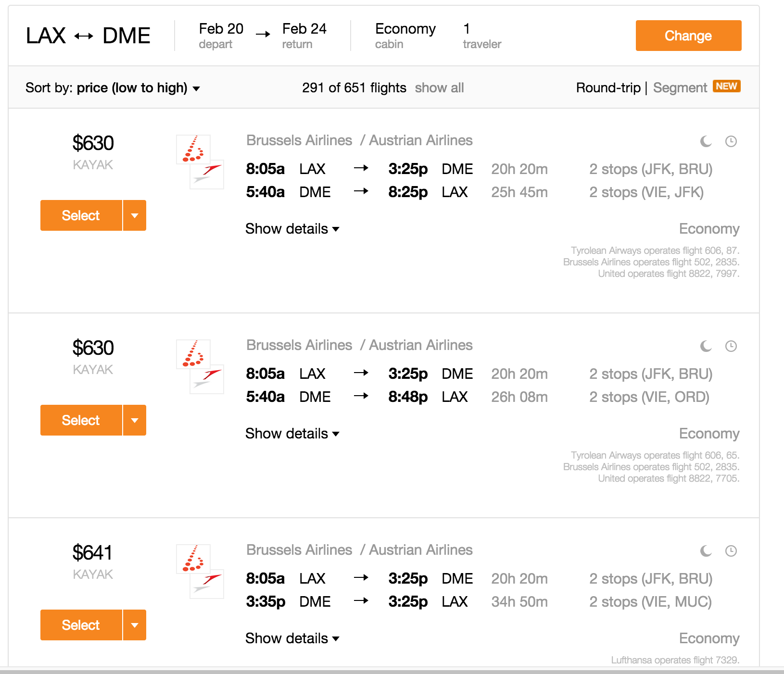Click the moon icon on the first flight result
Screen dimensions: 784x674
706,141
